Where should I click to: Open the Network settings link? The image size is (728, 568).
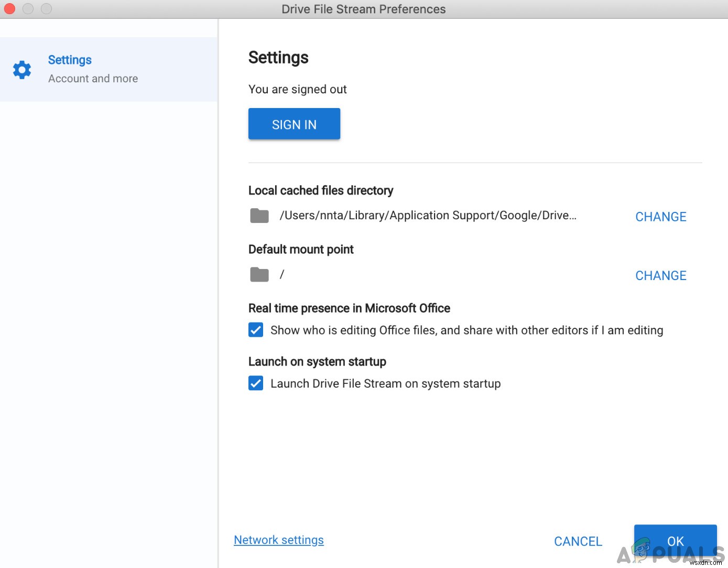pyautogui.click(x=279, y=540)
